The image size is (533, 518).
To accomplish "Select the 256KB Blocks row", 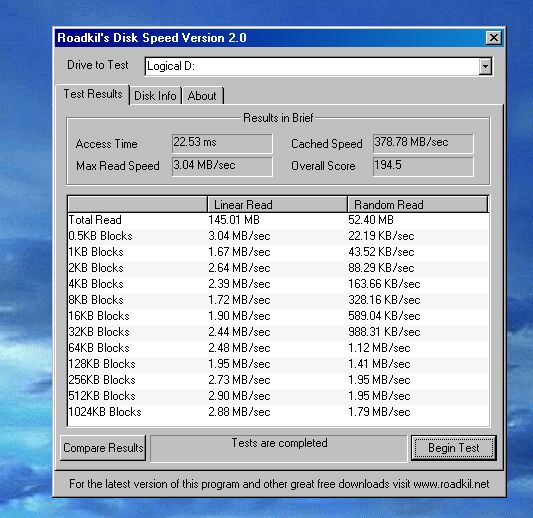I will coord(278,380).
